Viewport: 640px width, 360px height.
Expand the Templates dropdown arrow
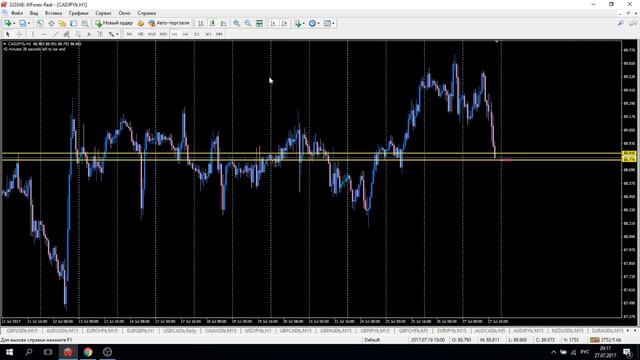click(x=333, y=23)
